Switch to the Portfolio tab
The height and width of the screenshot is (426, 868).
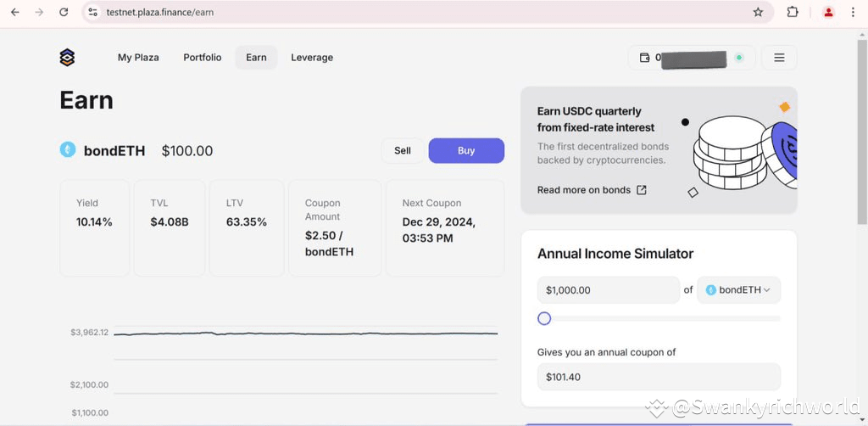pos(203,58)
